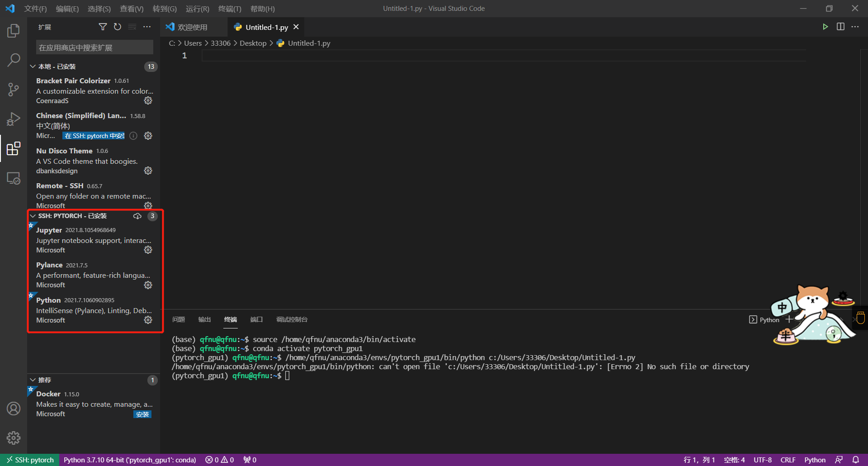
Task: Open extensions panel more actions menu
Action: click(147, 27)
